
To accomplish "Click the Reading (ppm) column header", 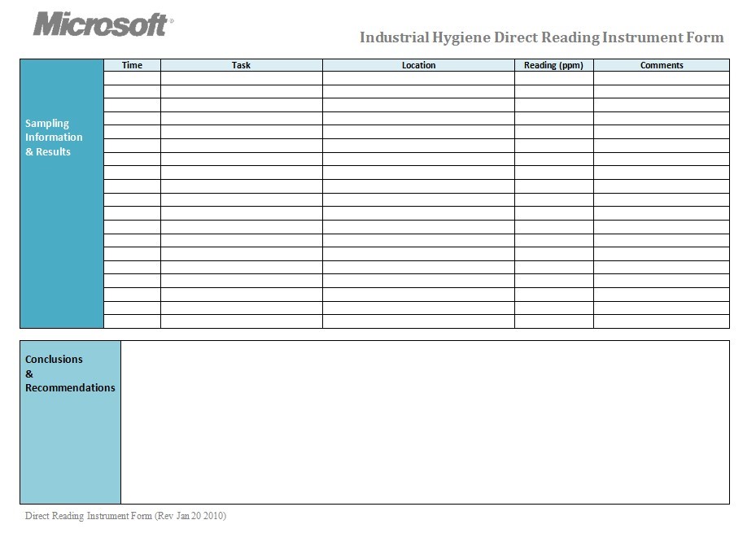I will pos(553,65).
